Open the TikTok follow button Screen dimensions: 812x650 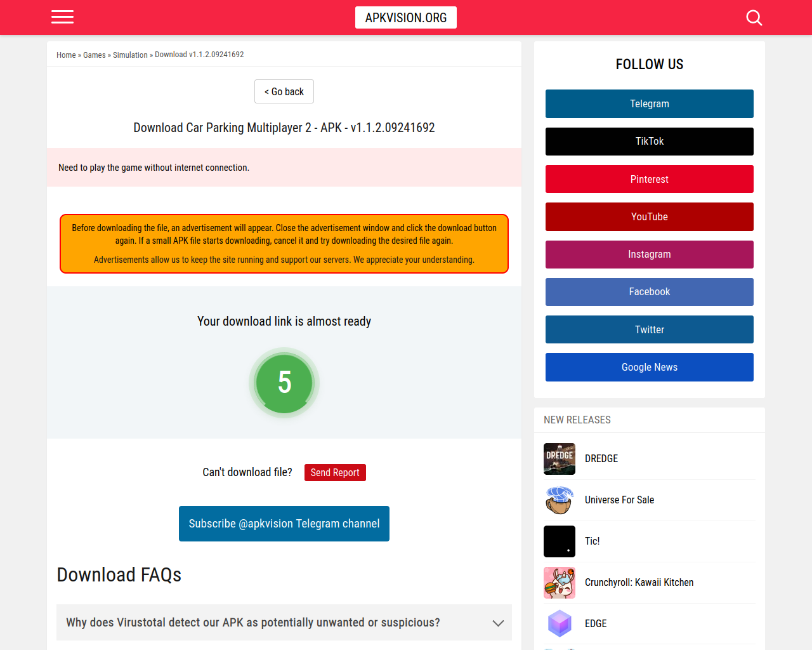point(650,142)
